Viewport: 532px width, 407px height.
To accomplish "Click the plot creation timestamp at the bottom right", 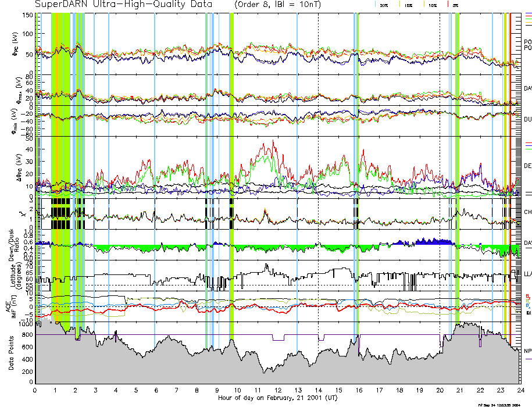I will point(499,405).
